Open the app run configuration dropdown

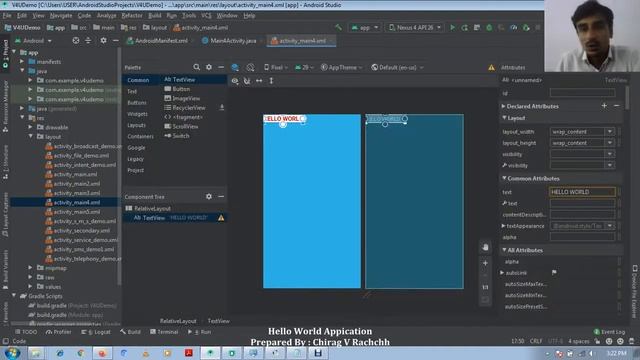[364, 28]
